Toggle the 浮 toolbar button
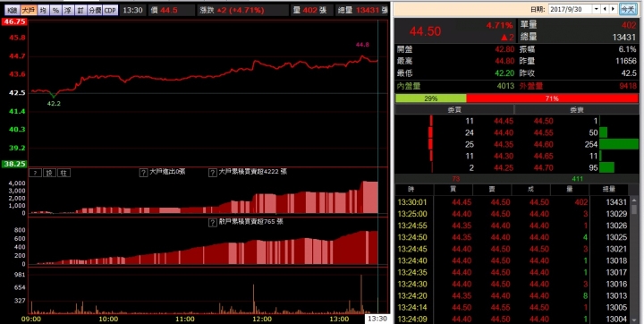The width and height of the screenshot is (644, 324). click(x=68, y=10)
